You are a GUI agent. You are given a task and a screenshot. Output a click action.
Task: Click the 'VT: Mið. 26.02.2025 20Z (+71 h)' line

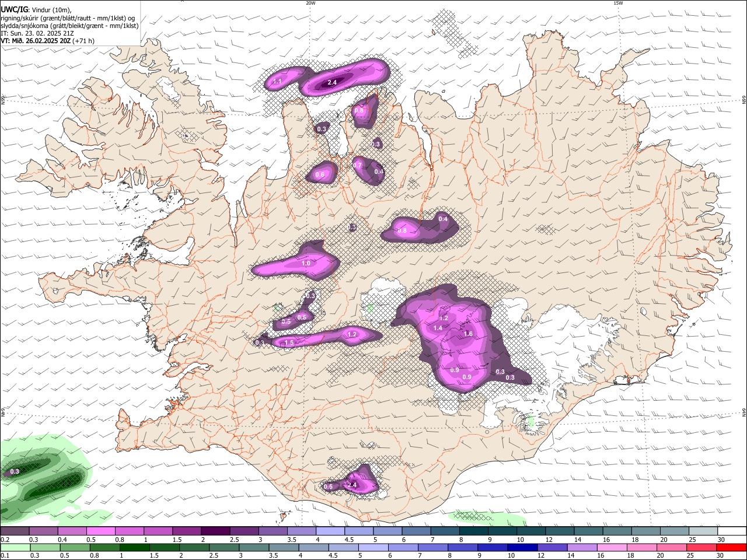click(48, 41)
